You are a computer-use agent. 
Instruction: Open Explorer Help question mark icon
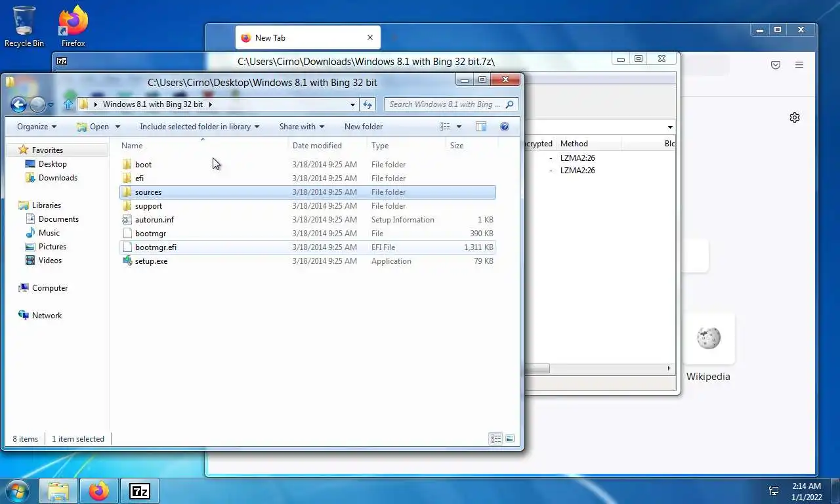[505, 127]
